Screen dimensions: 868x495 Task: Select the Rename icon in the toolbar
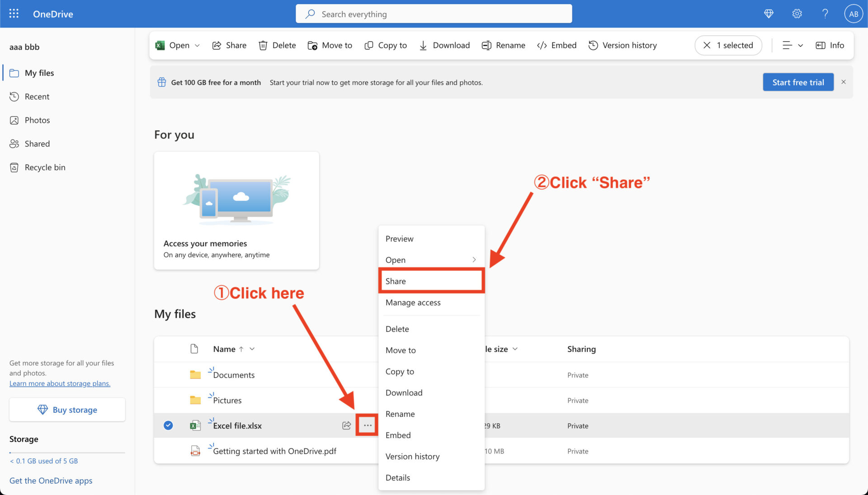(x=487, y=45)
